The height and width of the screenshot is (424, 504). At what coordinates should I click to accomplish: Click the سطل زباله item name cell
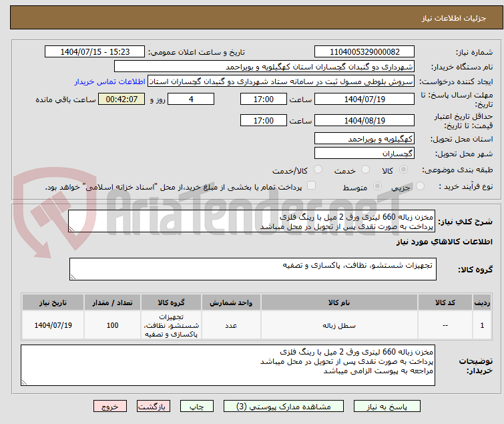point(339,325)
